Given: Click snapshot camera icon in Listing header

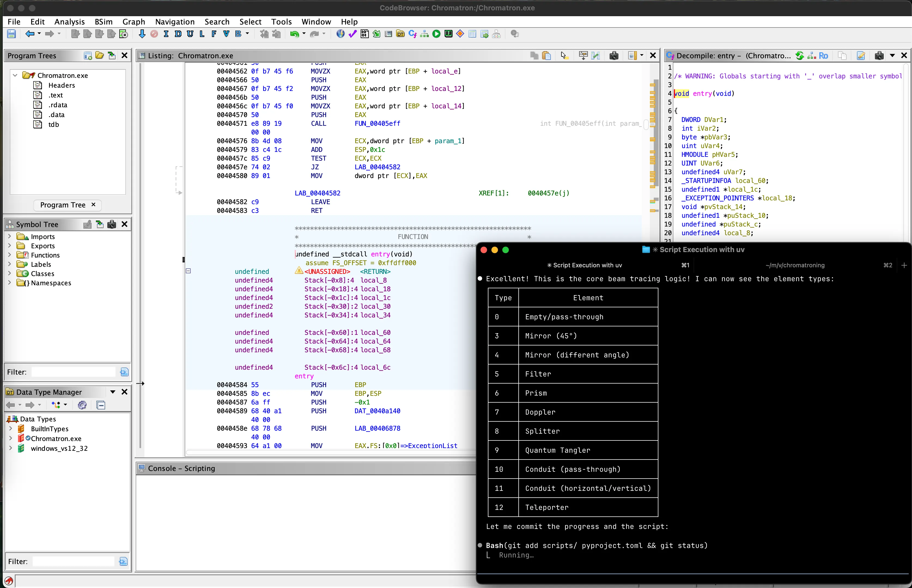Looking at the screenshot, I should pos(614,56).
